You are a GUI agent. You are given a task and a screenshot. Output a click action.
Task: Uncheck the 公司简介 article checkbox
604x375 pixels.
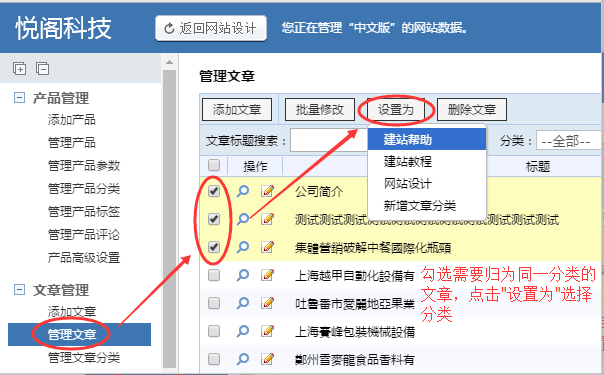coord(214,191)
